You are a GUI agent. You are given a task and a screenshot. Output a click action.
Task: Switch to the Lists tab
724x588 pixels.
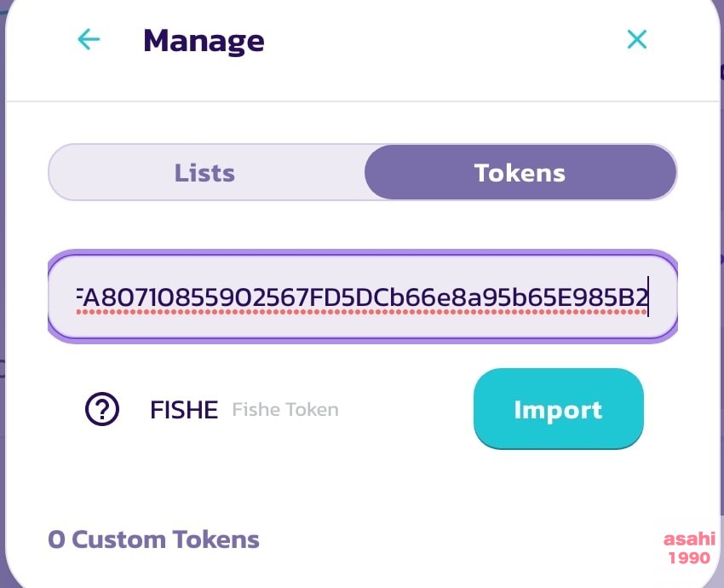click(x=204, y=172)
